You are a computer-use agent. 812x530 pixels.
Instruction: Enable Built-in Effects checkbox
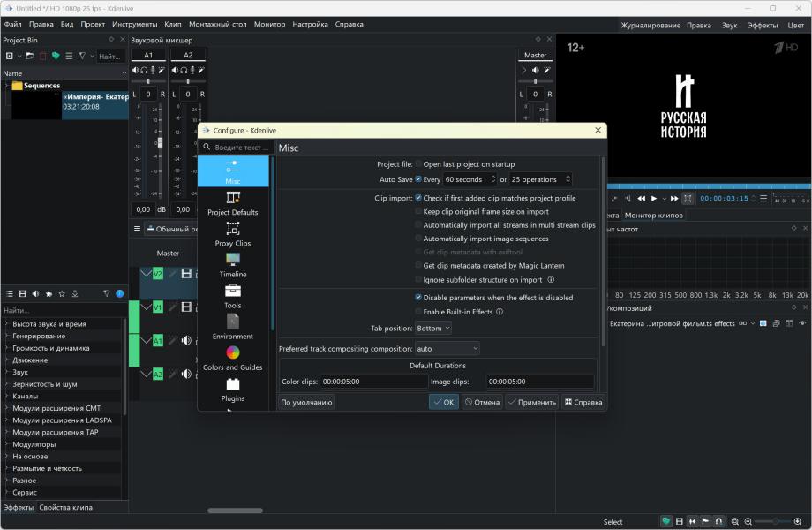(418, 312)
